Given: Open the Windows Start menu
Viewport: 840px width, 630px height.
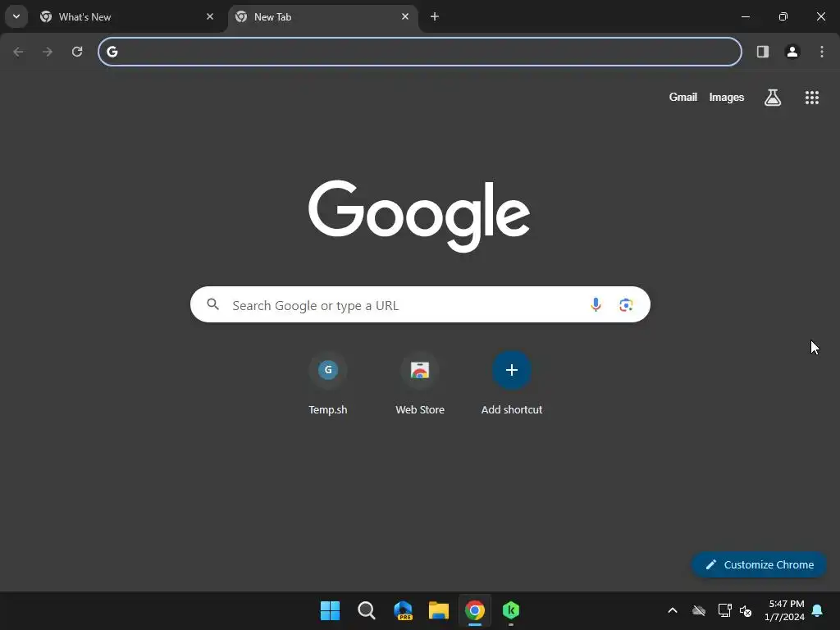Looking at the screenshot, I should (x=330, y=610).
